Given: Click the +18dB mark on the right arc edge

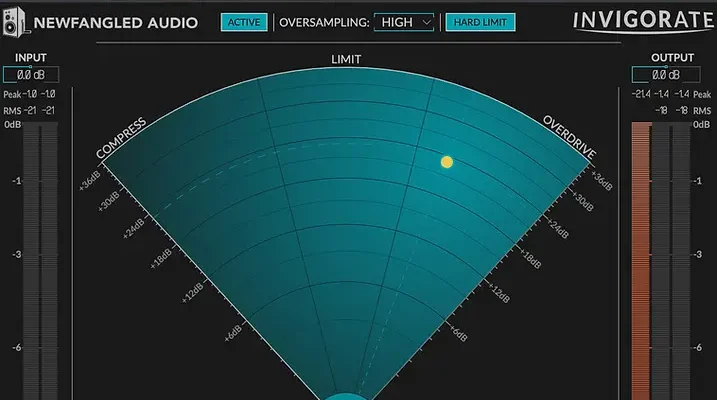Looking at the screenshot, I should (x=532, y=260).
